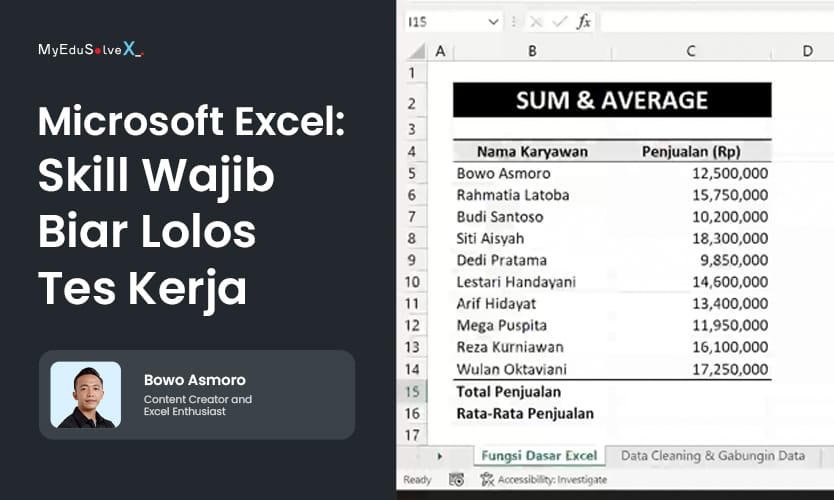Click the Total Penjualan label cell
The image size is (834, 500).
pyautogui.click(x=532, y=391)
